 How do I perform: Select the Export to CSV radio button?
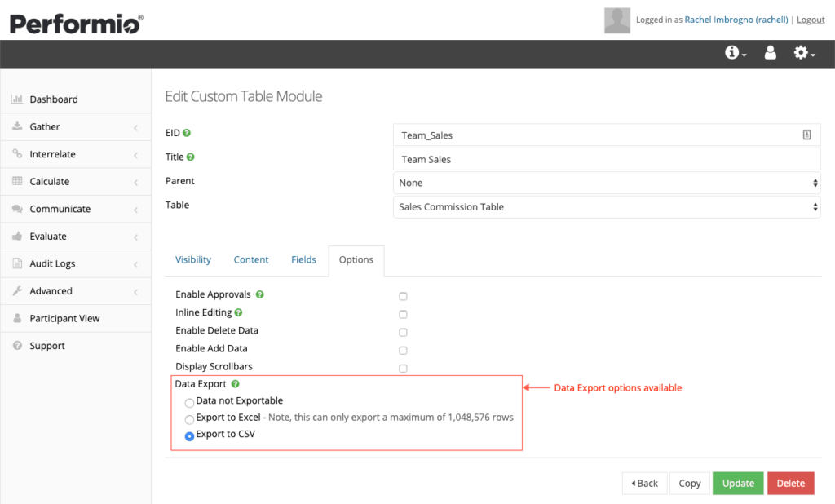pyautogui.click(x=189, y=436)
